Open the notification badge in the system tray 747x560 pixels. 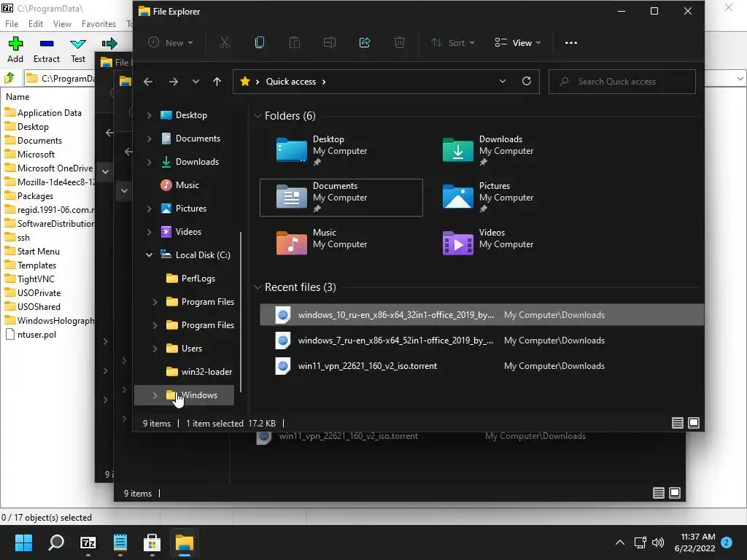[727, 542]
